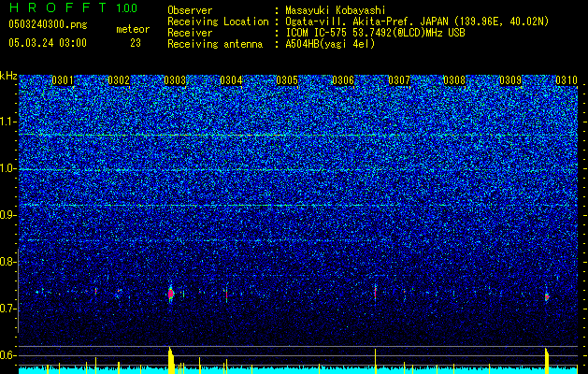588x374 pixels.
Task: Click the 0301 time marker
Action: point(63,80)
